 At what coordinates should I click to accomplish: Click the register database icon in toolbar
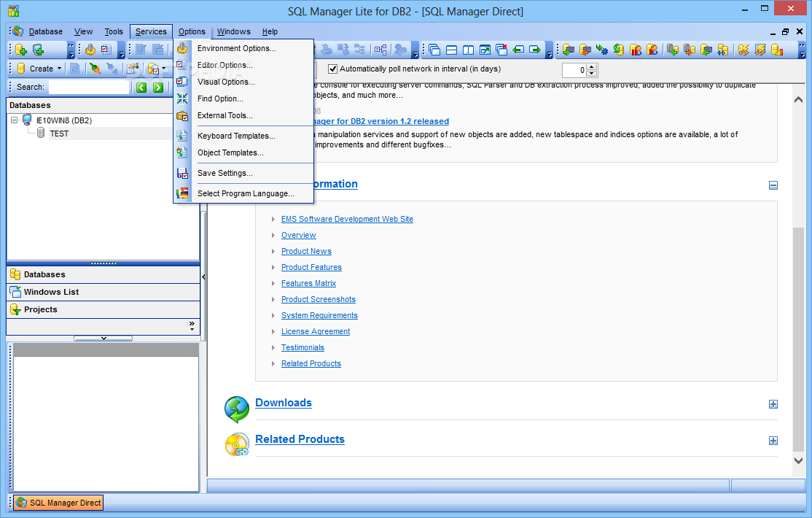pos(21,50)
